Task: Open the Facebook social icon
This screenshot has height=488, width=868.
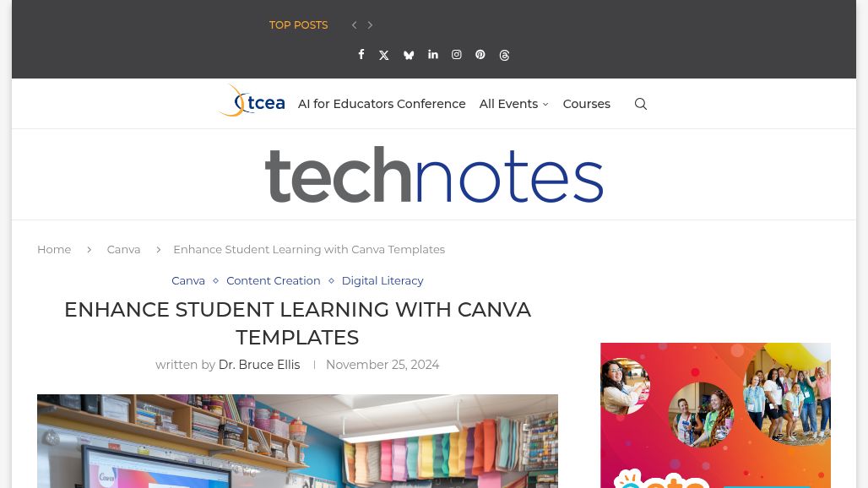Action: coord(361,55)
